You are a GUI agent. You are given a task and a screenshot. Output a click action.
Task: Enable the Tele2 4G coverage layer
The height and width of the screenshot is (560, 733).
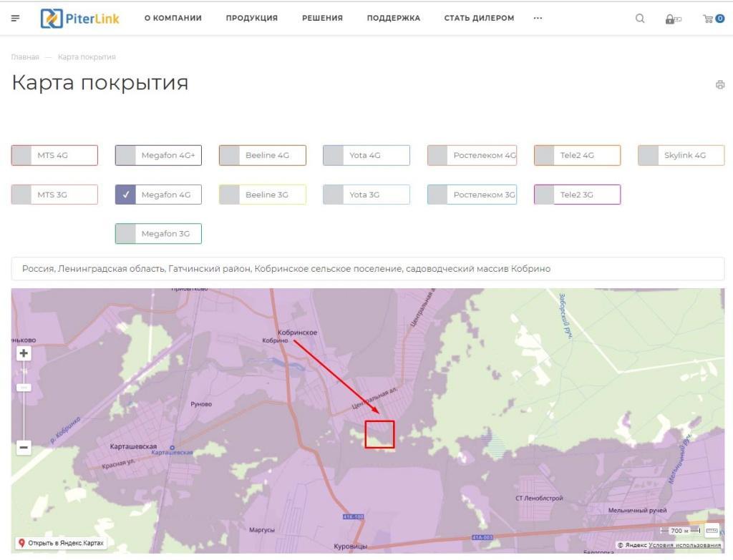(578, 155)
